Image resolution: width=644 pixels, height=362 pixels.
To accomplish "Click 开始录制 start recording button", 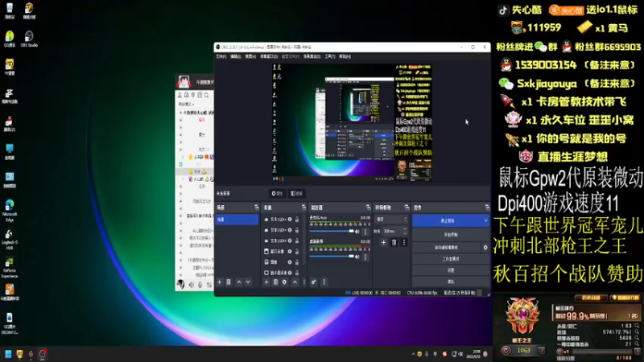I will (451, 235).
